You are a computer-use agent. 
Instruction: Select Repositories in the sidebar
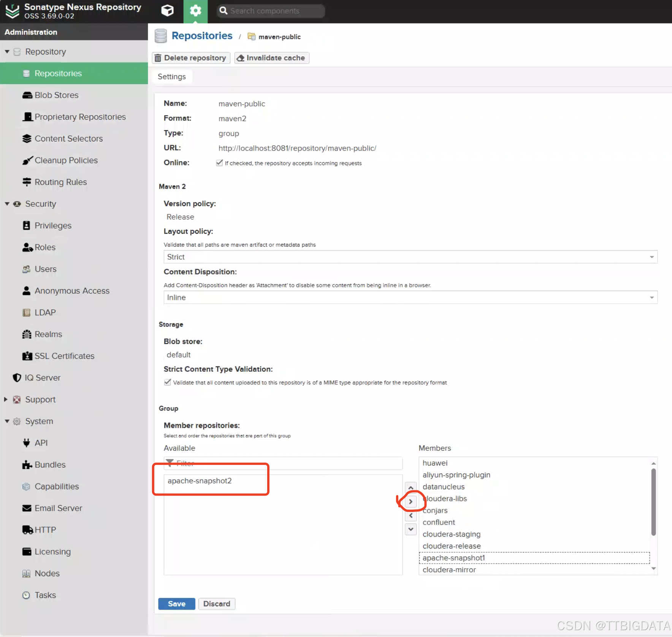[x=74, y=73]
